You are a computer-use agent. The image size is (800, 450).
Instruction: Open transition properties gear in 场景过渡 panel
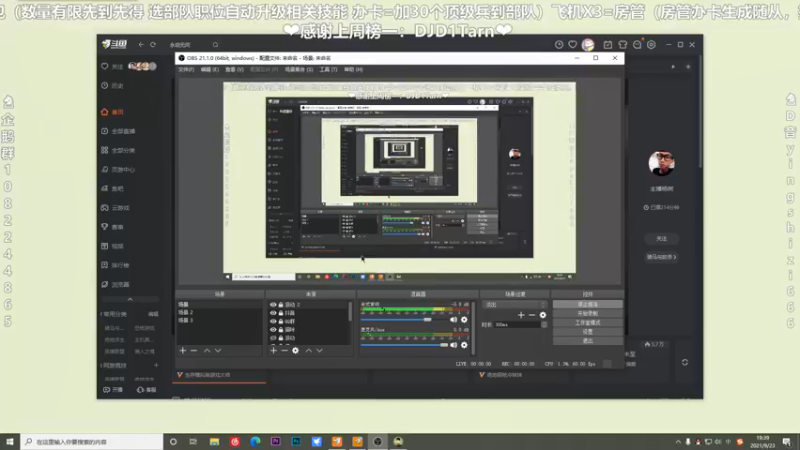(x=543, y=315)
